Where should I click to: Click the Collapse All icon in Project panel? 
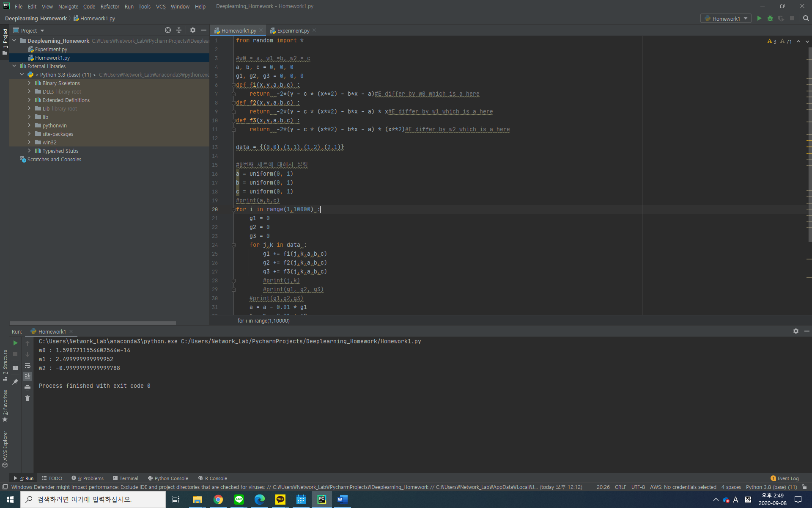point(179,30)
